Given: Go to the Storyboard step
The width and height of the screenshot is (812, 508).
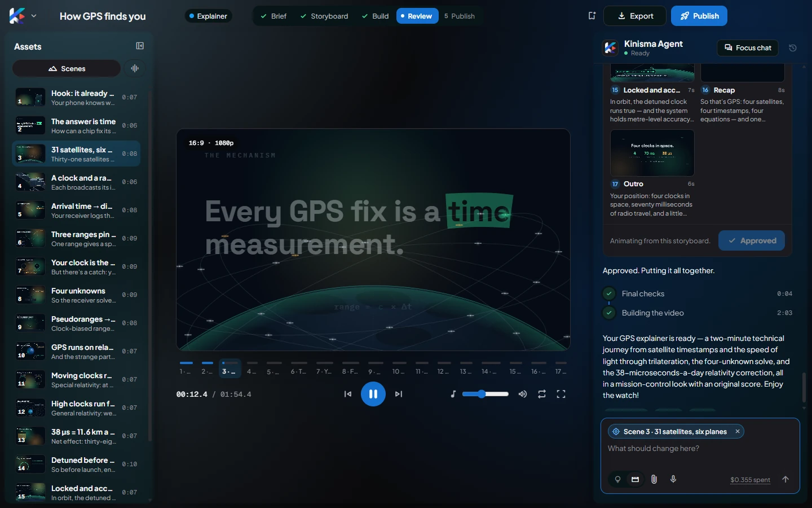Looking at the screenshot, I should (324, 16).
